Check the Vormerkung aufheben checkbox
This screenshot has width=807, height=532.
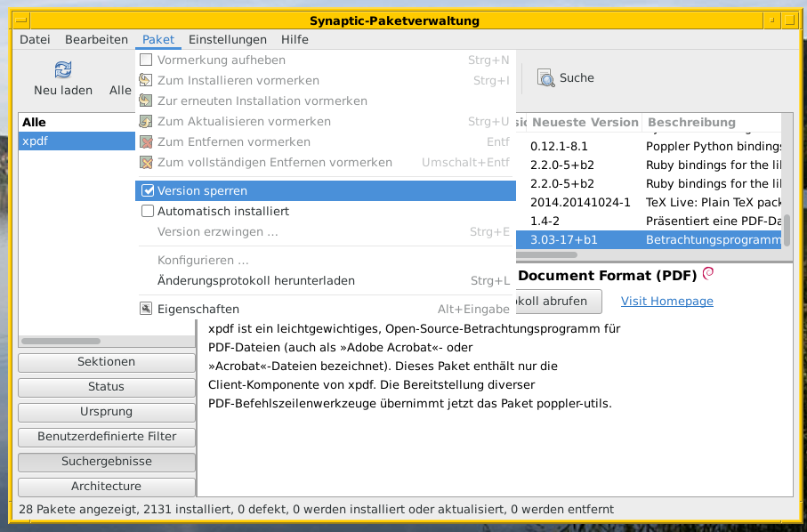pos(146,60)
